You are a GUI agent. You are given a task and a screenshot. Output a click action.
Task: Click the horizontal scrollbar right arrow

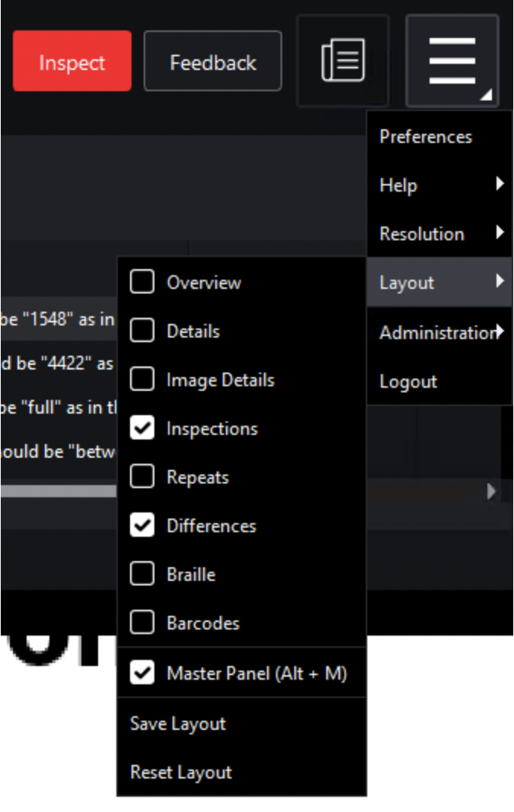(x=491, y=491)
